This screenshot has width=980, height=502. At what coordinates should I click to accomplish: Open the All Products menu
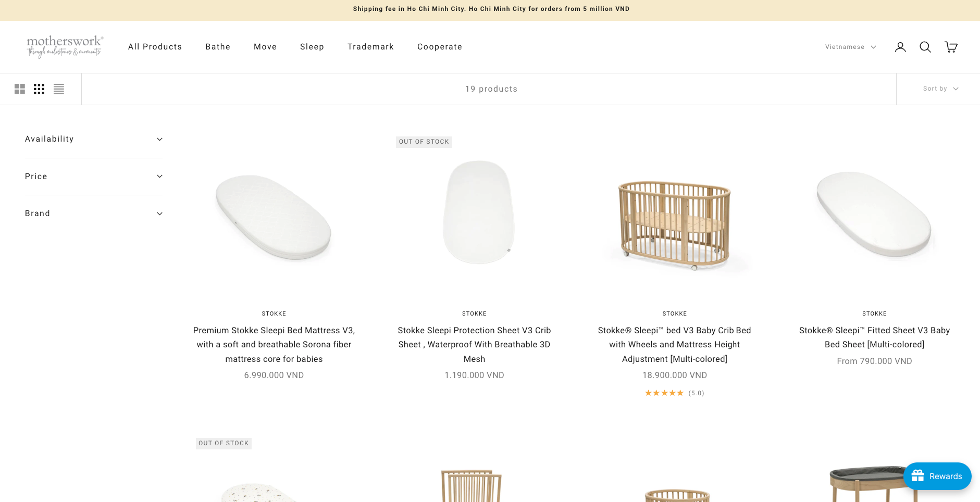155,47
